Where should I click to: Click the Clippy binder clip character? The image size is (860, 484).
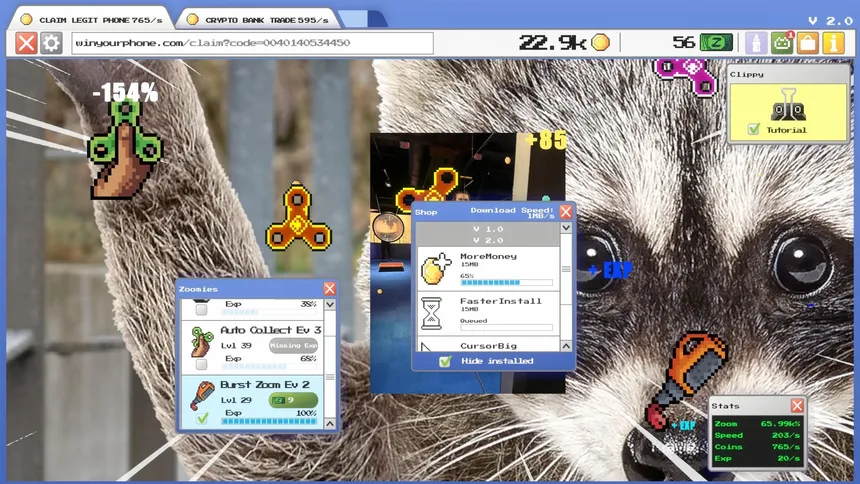coord(788,105)
